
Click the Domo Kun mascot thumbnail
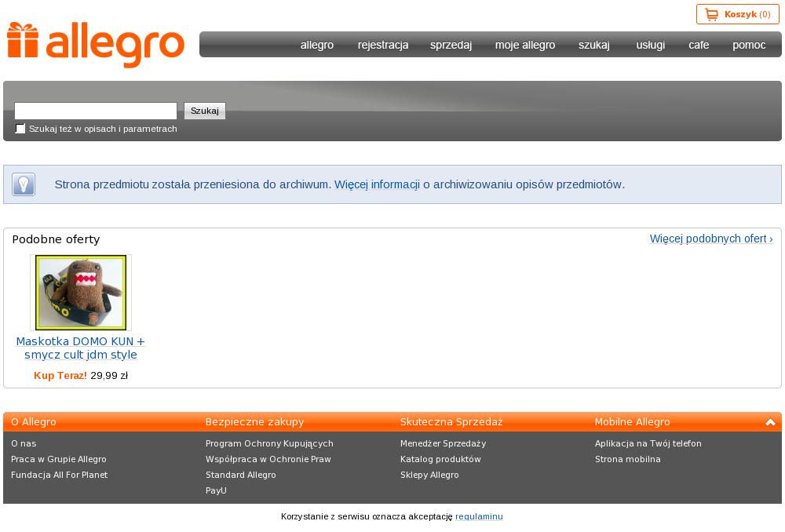coord(80,293)
